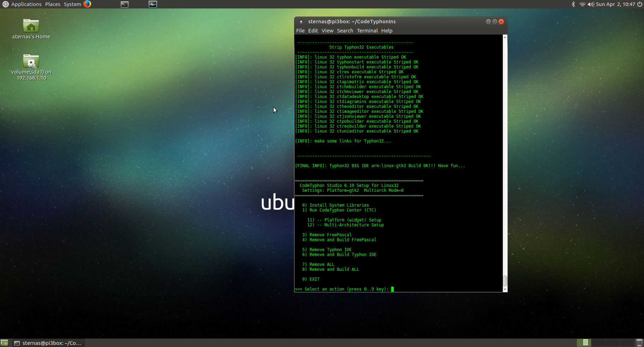Click the '11) -- Platform (widget) Setup' line
The width and height of the screenshot is (644, 347).
point(344,220)
